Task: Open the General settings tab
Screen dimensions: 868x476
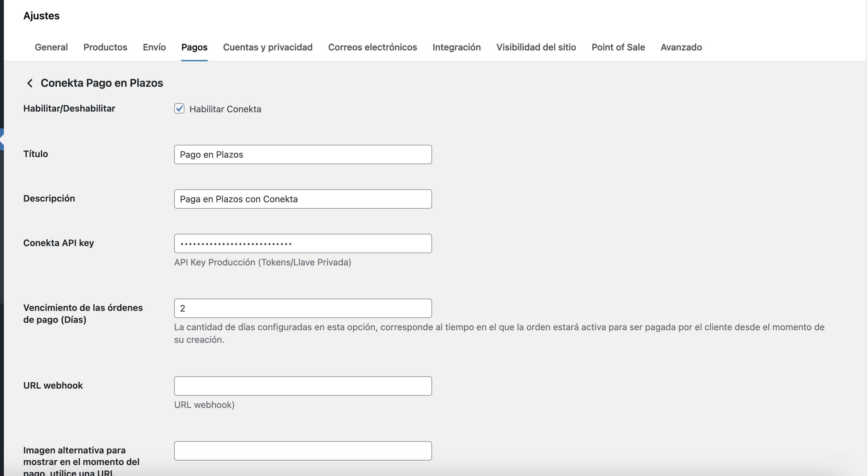Action: pos(51,47)
